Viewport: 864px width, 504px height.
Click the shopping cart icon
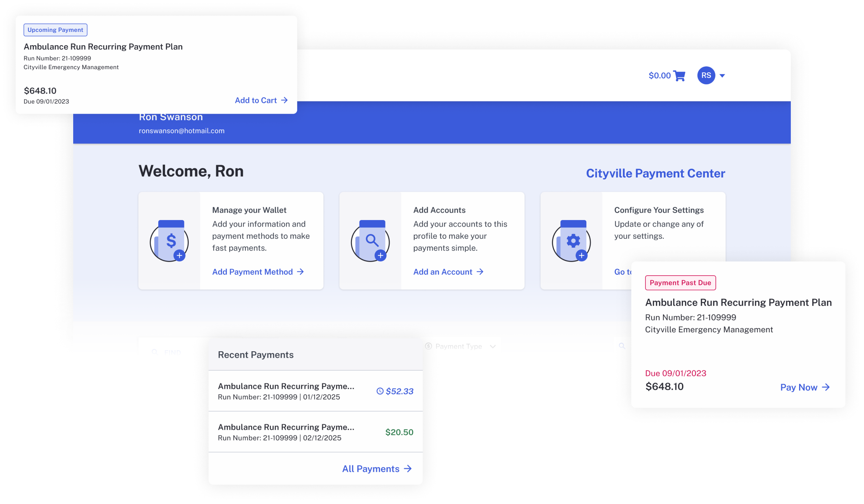[x=679, y=75]
